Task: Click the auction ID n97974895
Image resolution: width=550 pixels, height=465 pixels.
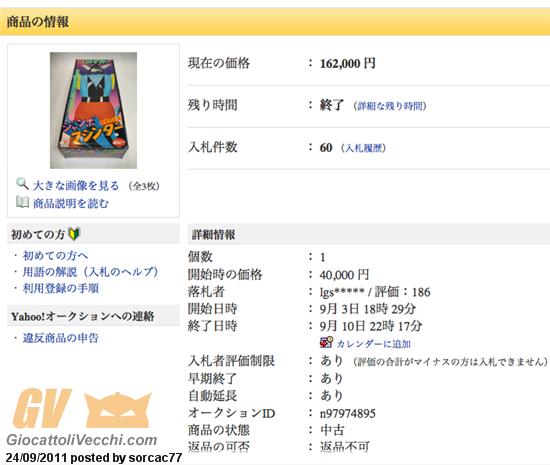Action: (348, 413)
